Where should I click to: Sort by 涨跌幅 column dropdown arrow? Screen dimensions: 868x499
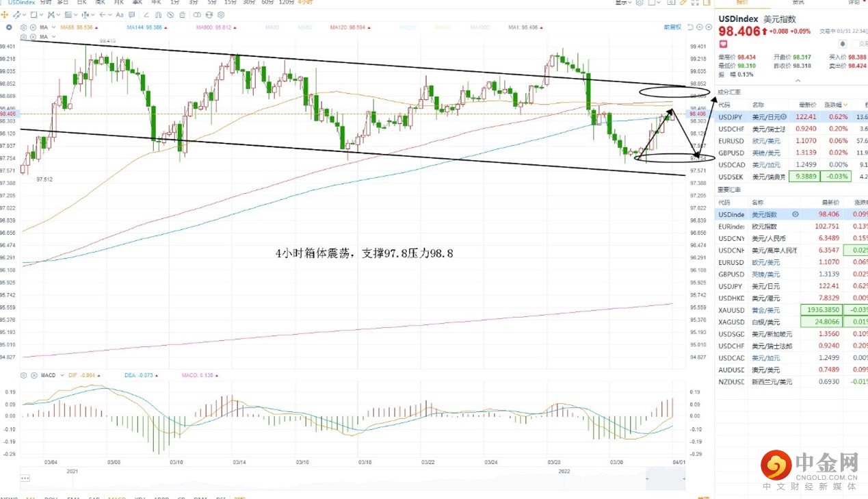tap(845, 105)
